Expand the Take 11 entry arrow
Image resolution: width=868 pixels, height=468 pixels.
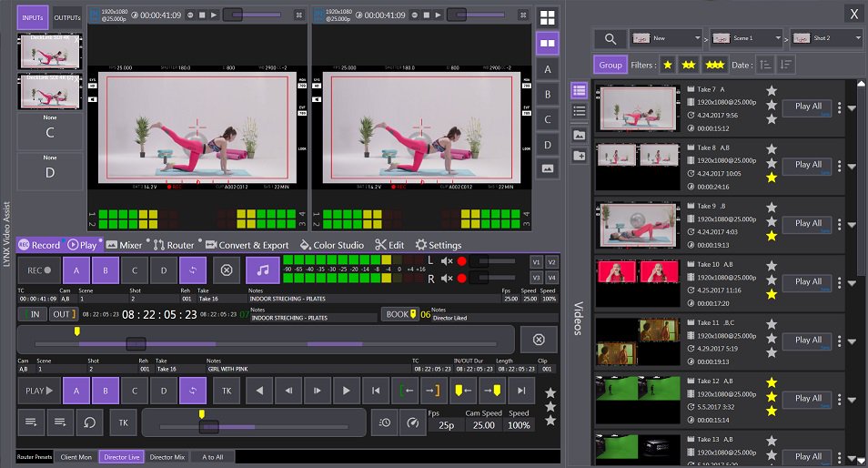[x=852, y=341]
